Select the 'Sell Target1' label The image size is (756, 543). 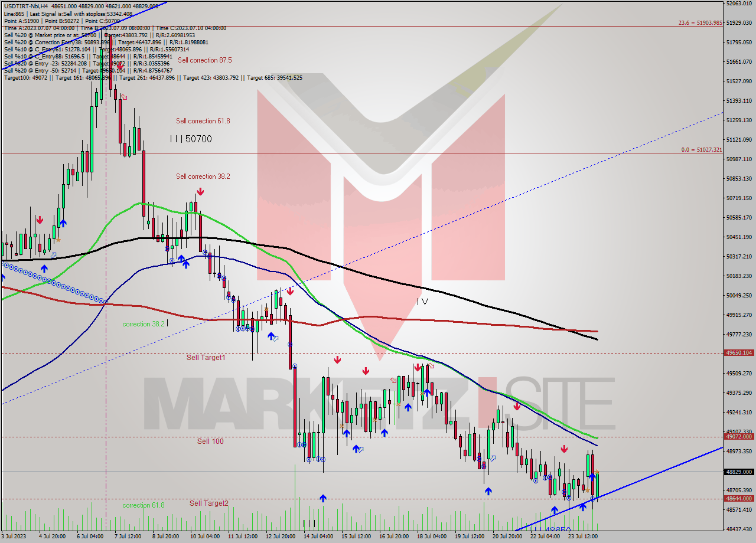click(206, 357)
